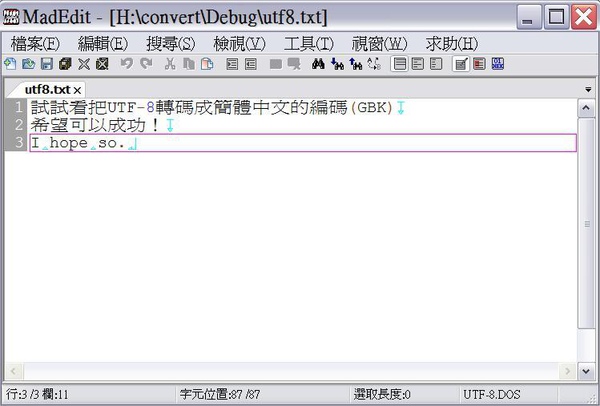Click the vertical scrollbar down arrow
This screenshot has height=406, width=600.
coord(586,371)
